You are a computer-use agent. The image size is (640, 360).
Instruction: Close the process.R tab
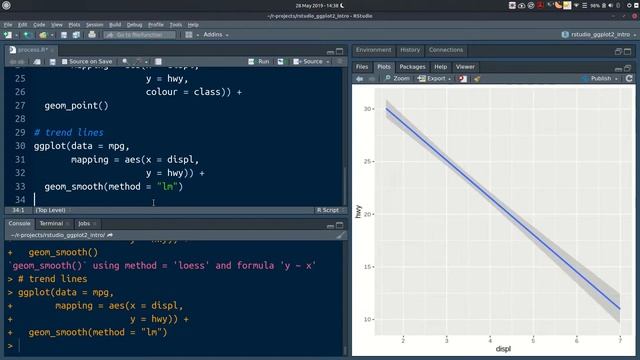[x=52, y=50]
